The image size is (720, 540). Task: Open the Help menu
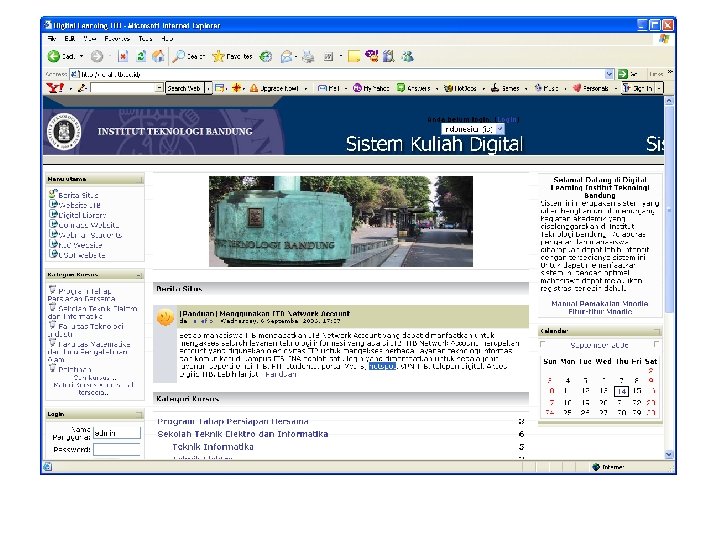click(167, 39)
